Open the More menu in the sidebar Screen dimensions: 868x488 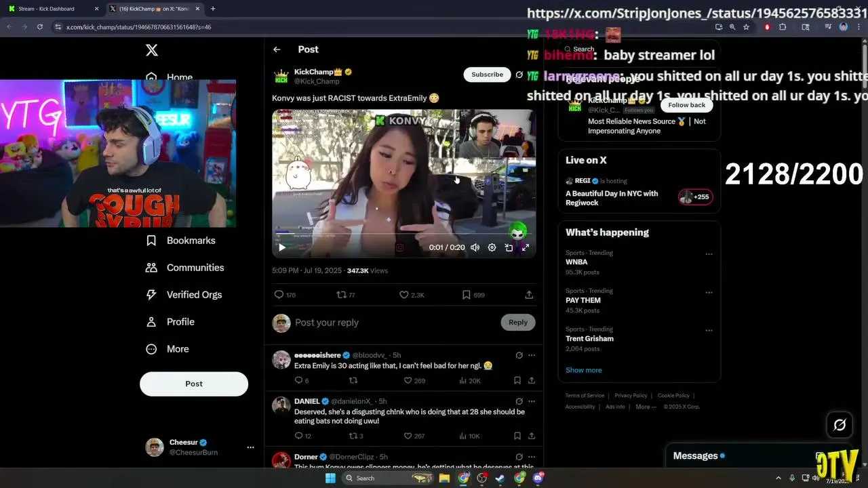167,349
